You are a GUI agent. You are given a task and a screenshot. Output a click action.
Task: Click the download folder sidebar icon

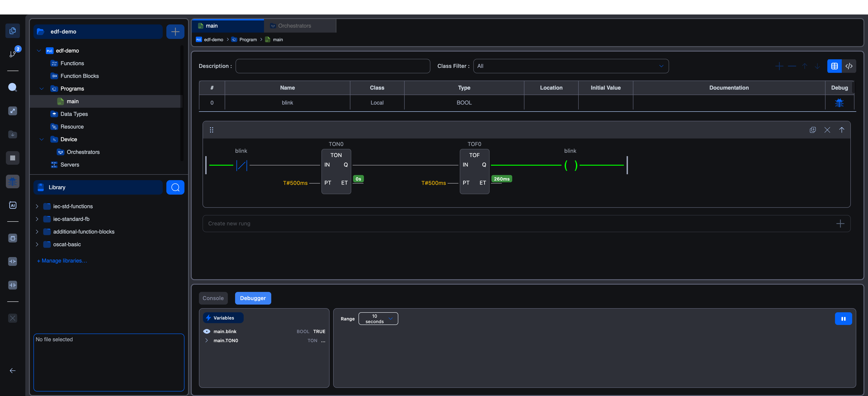(12, 135)
